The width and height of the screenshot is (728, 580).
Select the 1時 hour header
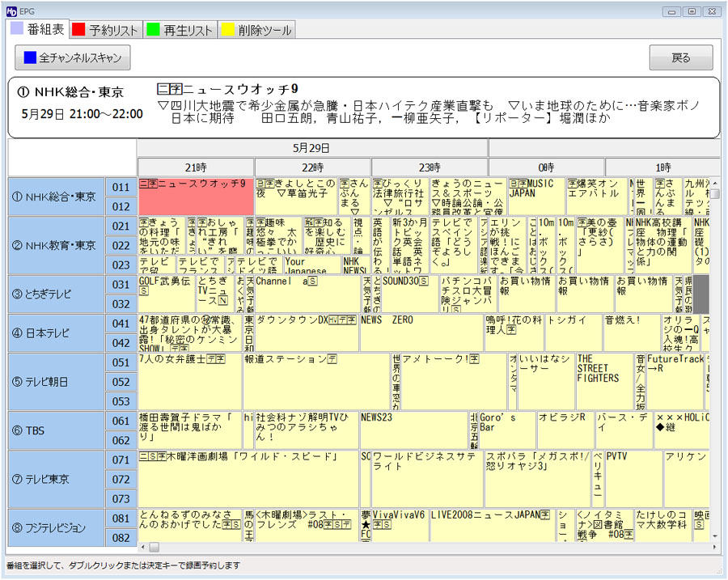coord(663,167)
